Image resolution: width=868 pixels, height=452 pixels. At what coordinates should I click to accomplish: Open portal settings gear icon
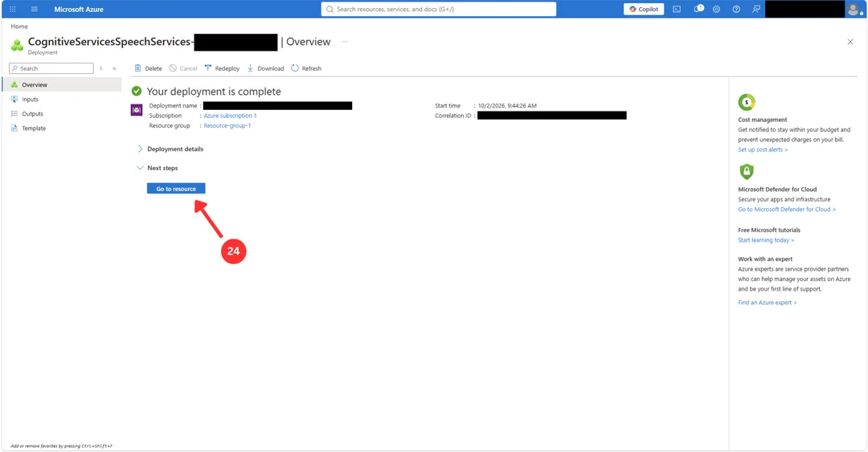716,9
